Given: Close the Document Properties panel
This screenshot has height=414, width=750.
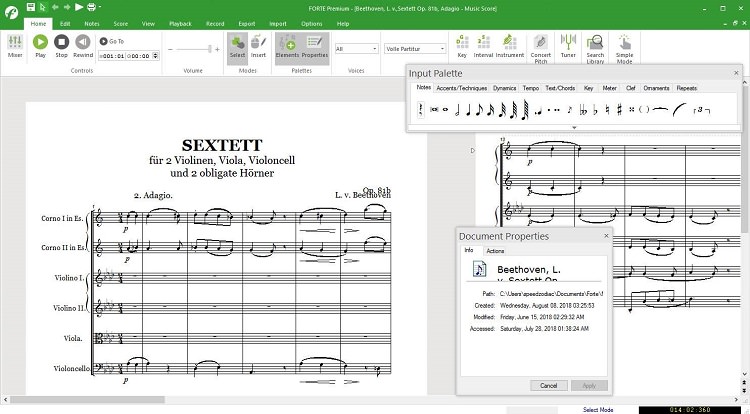Looking at the screenshot, I should point(607,236).
